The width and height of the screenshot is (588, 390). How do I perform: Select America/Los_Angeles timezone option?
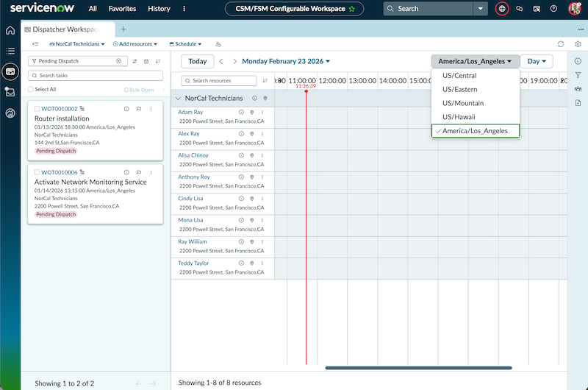pyautogui.click(x=476, y=131)
